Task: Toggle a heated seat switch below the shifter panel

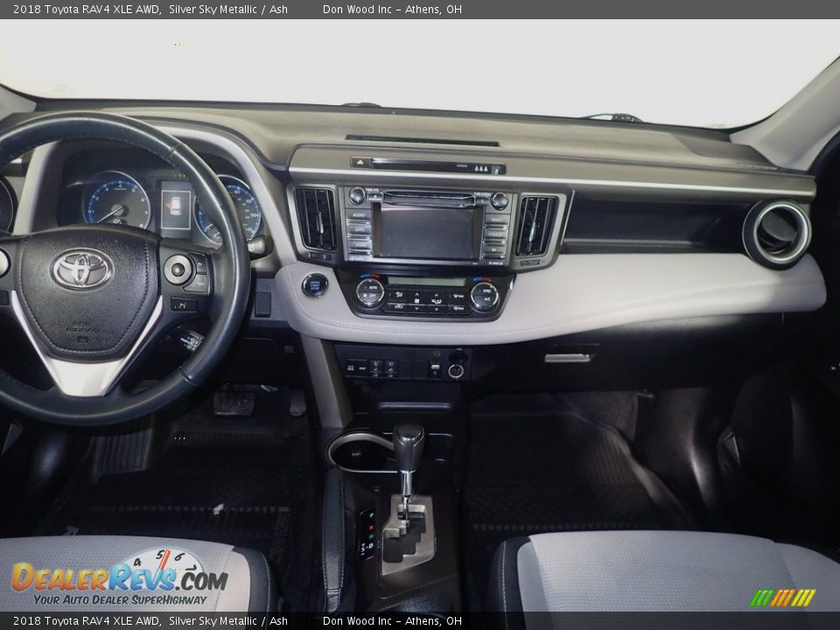Action: (x=375, y=367)
